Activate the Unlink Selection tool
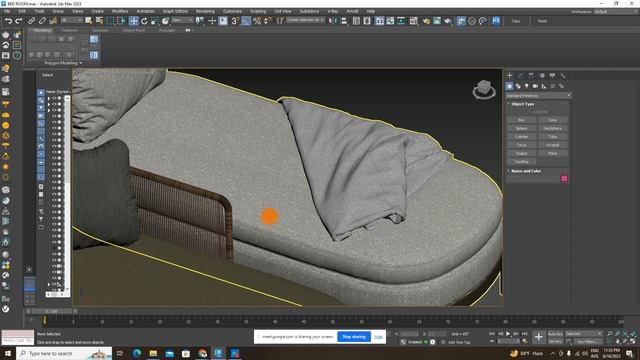 [42, 21]
